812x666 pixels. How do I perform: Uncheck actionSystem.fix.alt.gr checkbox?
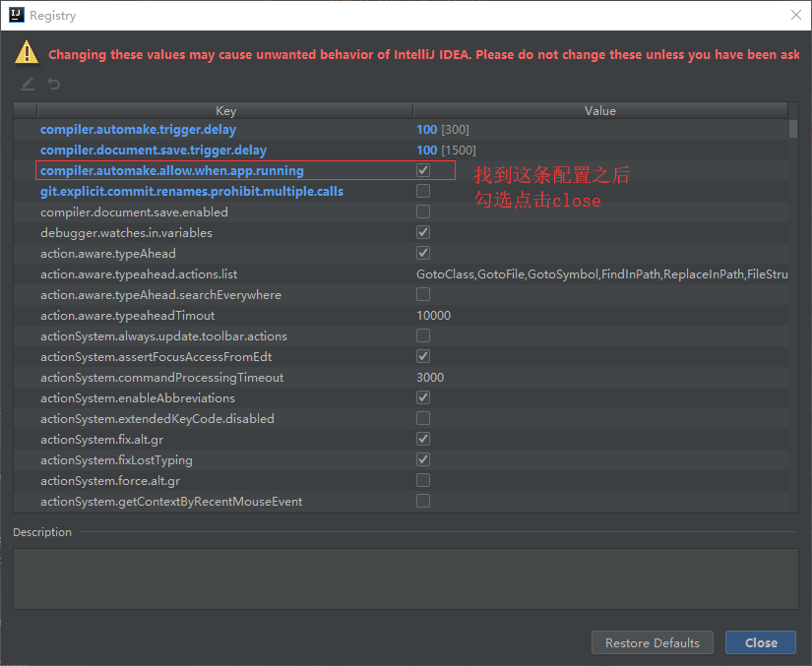click(423, 439)
